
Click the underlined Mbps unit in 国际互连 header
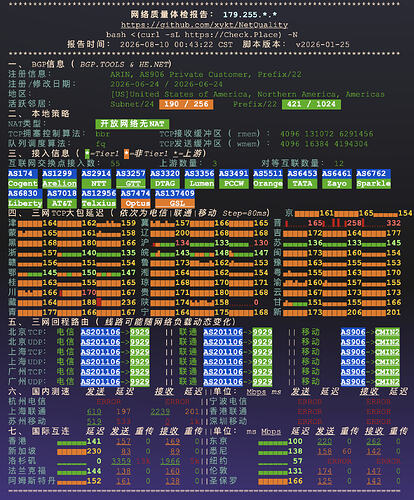[271, 431]
